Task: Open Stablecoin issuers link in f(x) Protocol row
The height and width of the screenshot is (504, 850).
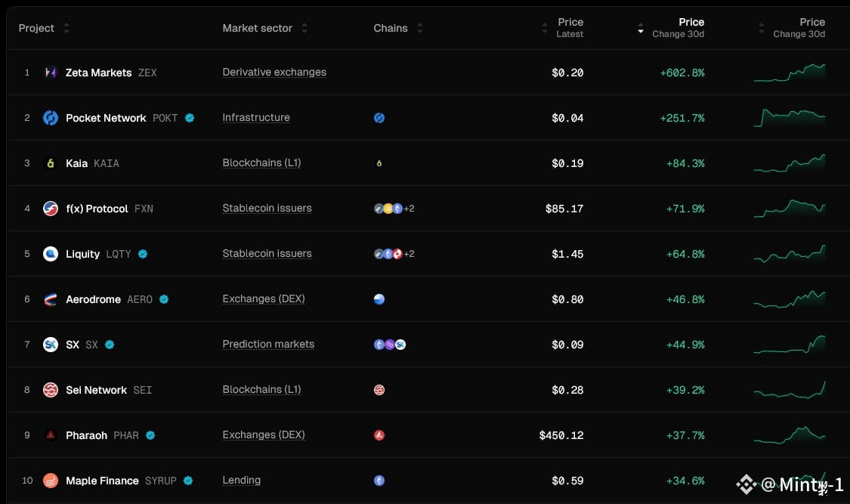Action: (x=267, y=209)
